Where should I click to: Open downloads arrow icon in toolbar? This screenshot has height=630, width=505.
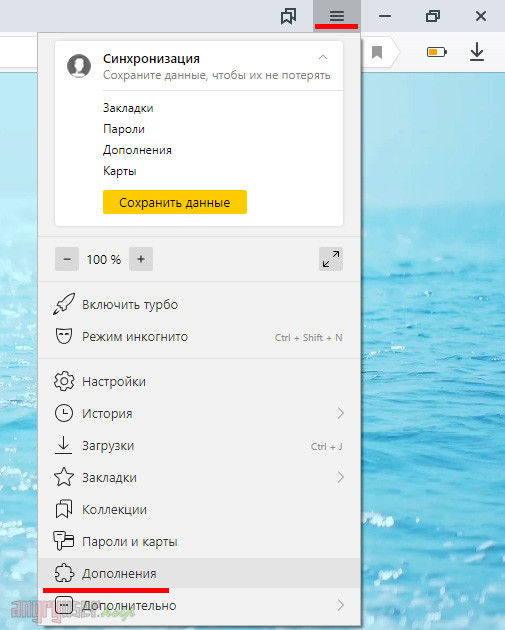pos(477,52)
